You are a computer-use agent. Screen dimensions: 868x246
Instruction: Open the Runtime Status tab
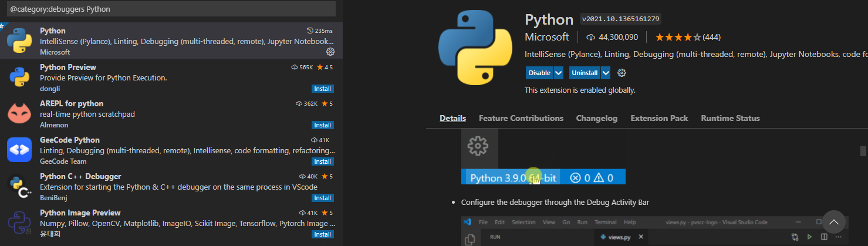[730, 118]
